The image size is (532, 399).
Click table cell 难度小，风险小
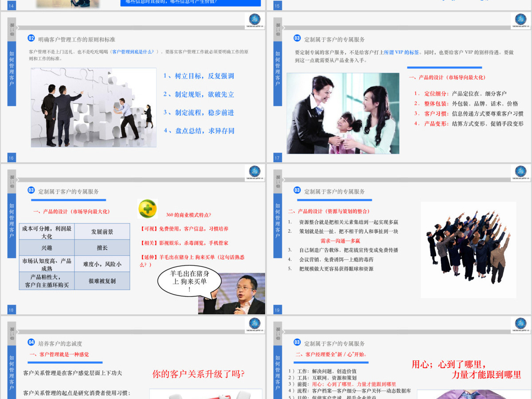[x=102, y=264]
